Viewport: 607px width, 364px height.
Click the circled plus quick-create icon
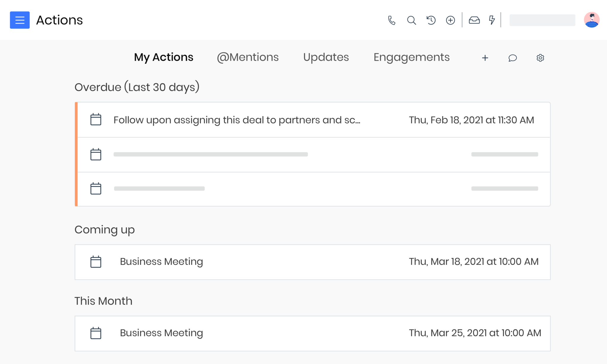pyautogui.click(x=450, y=20)
